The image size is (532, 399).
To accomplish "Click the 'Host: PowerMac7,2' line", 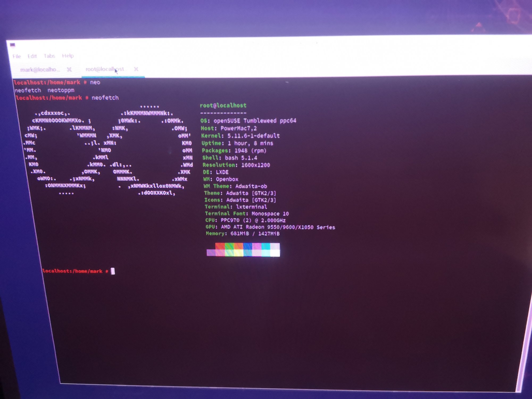I will pyautogui.click(x=229, y=128).
